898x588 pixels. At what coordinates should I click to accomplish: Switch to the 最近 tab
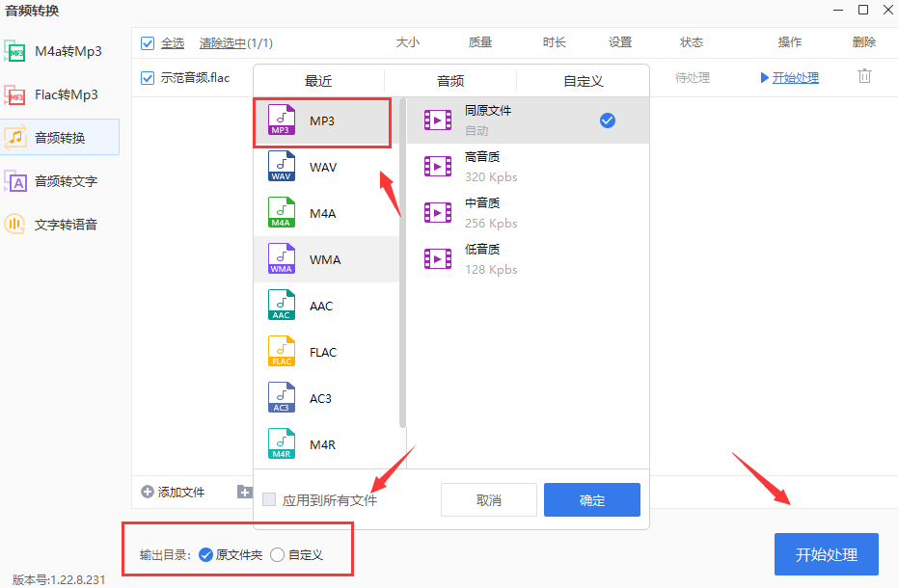318,81
